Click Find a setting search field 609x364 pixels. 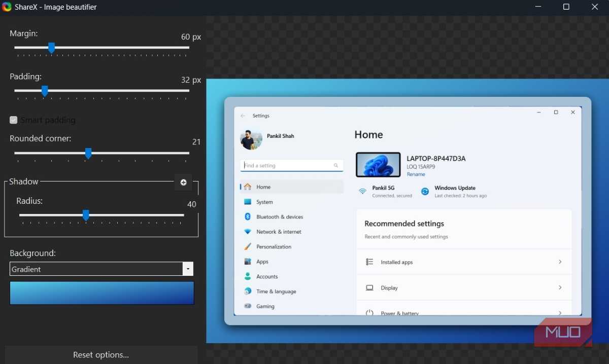pyautogui.click(x=292, y=165)
